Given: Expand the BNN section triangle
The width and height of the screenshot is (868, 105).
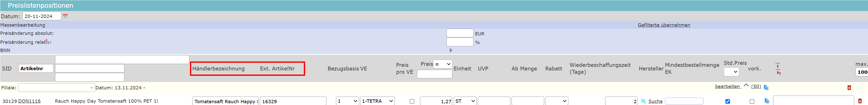Looking at the screenshot, I should click(x=451, y=50).
